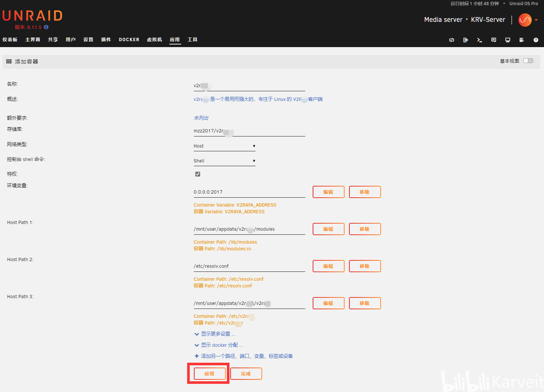Click the logout icon in header
Image resolution: width=544 pixels, height=392 pixels.
[466, 40]
